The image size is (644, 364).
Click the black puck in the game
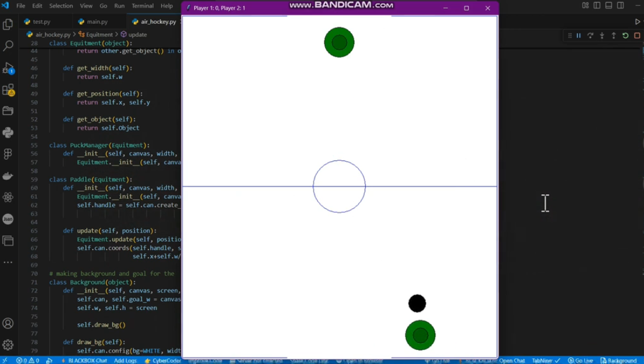pos(417,304)
